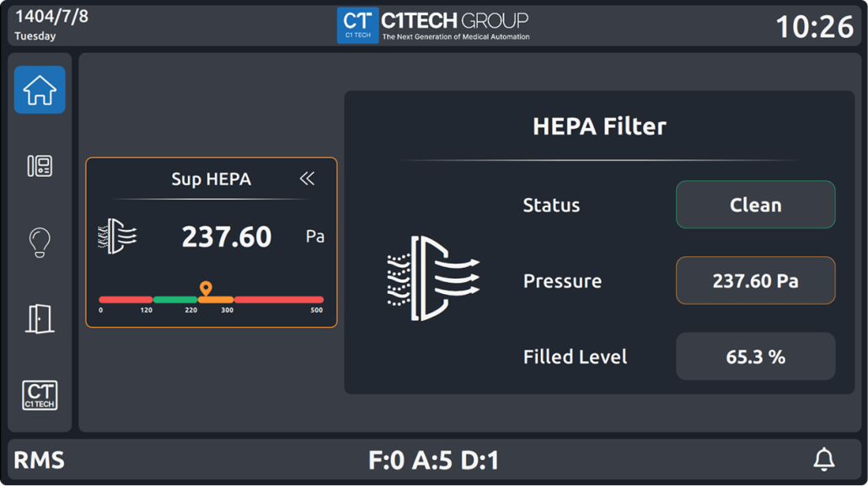Click the large HEPA filter airflow icon
The height and width of the screenshot is (486, 868).
(x=433, y=277)
